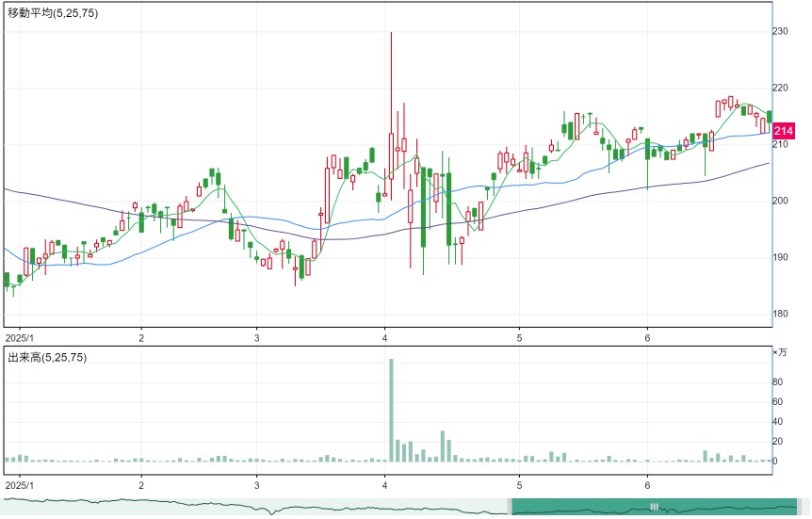Image resolution: width=812 pixels, height=519 pixels.
Task: Click the pink 214 current price tag
Action: [784, 131]
